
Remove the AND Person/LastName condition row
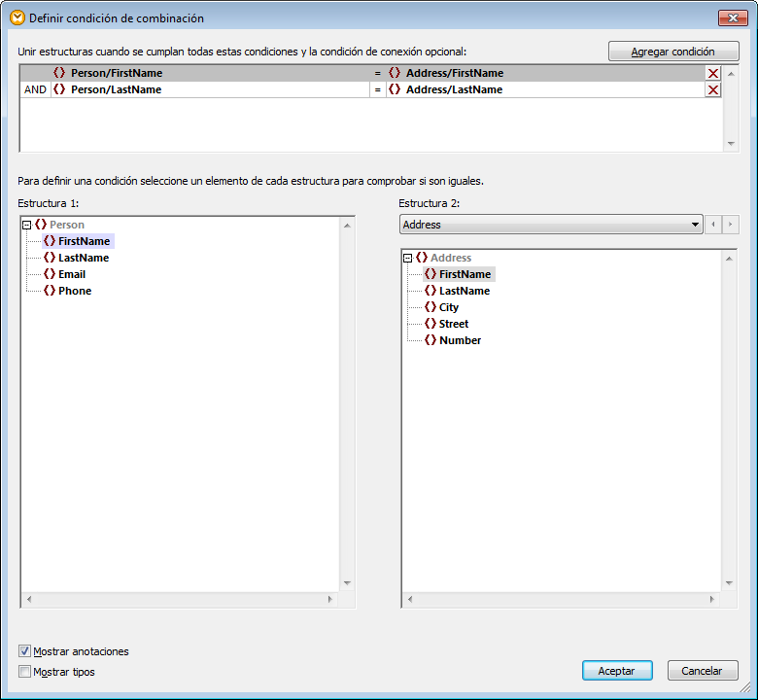pyautogui.click(x=713, y=90)
